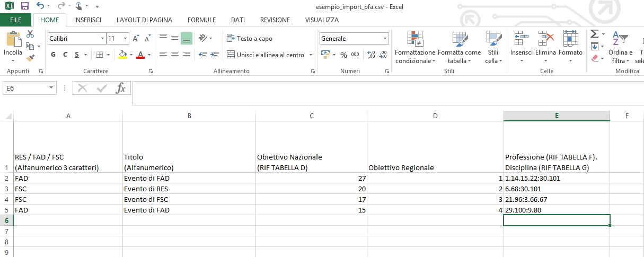Screen dimensions: 644x257
Task: Click the Increase Indent icon
Action: (x=215, y=55)
